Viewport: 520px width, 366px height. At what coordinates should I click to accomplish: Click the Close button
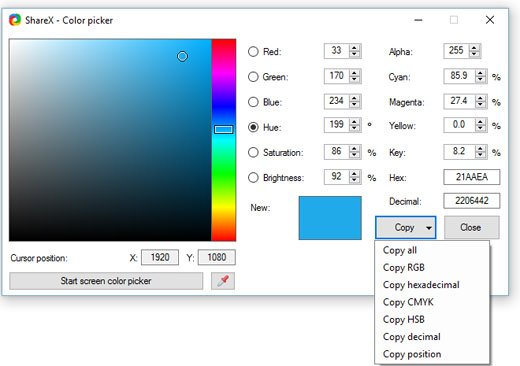pyautogui.click(x=471, y=227)
